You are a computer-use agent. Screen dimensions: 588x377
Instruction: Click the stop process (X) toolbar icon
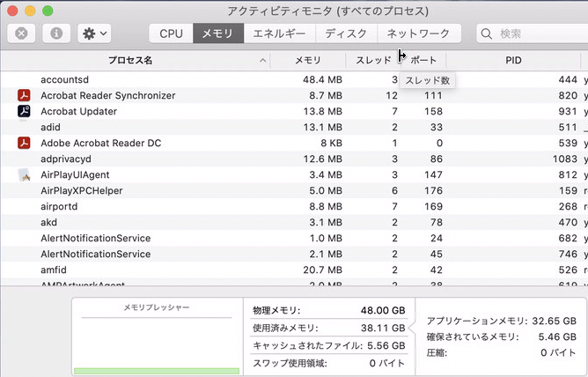click(x=21, y=34)
